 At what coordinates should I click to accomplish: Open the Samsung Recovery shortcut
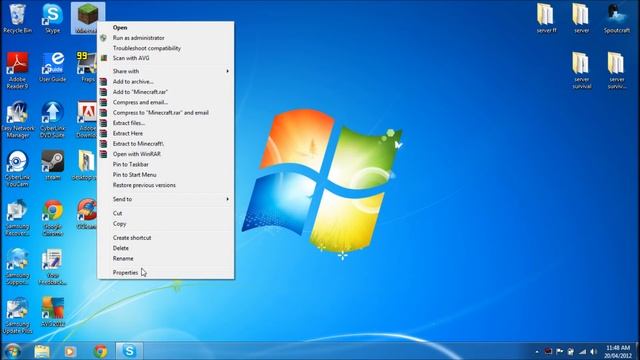pyautogui.click(x=17, y=217)
